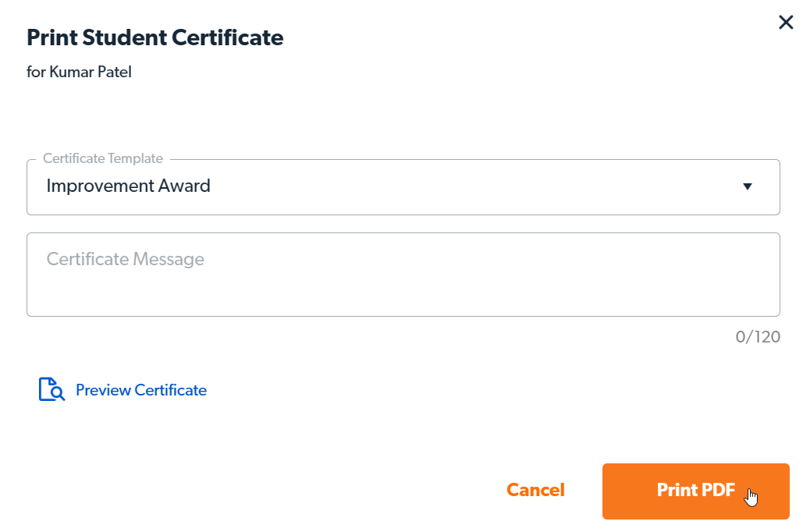Expand the template list via the triangle
Screen dimensions: 810x532
click(747, 186)
